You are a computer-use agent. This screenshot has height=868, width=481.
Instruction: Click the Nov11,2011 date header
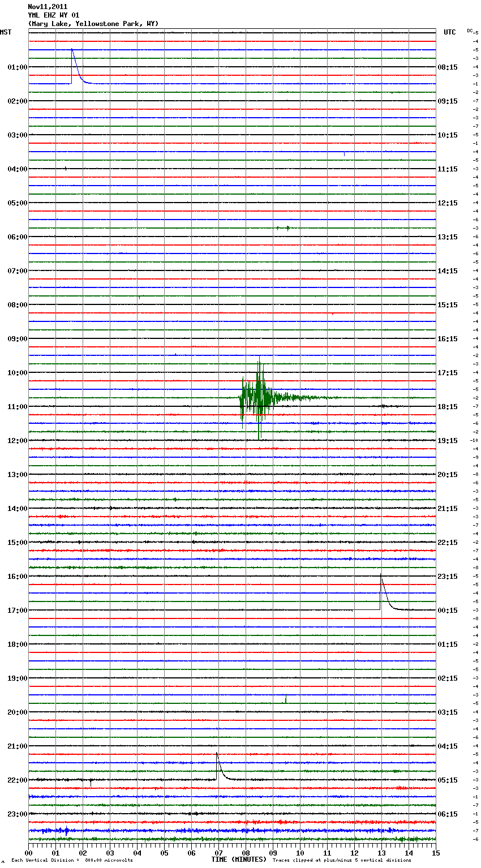click(x=48, y=7)
